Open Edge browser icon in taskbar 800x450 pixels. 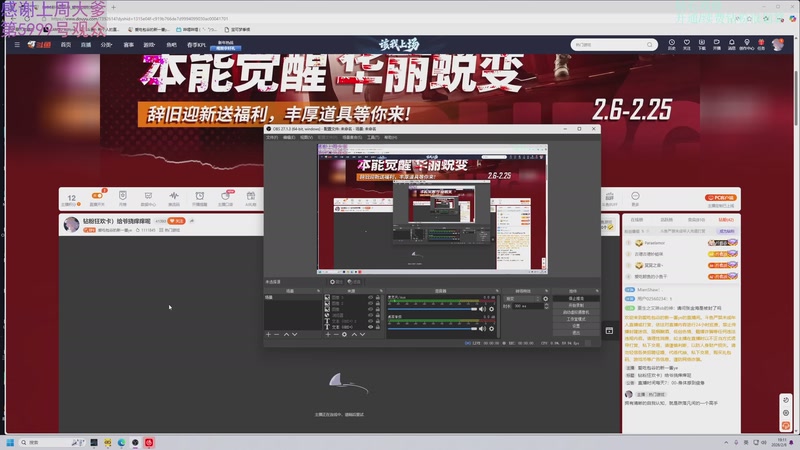click(121, 442)
